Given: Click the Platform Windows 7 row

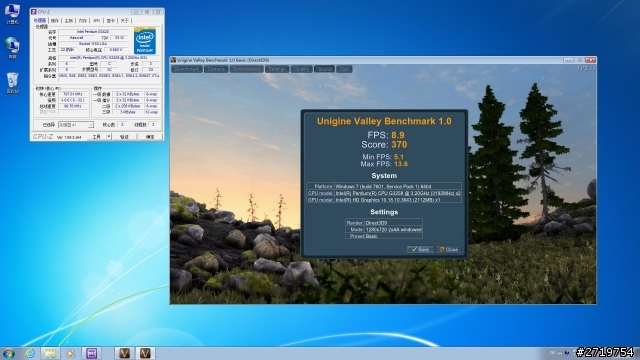Looking at the screenshot, I should (x=384, y=186).
